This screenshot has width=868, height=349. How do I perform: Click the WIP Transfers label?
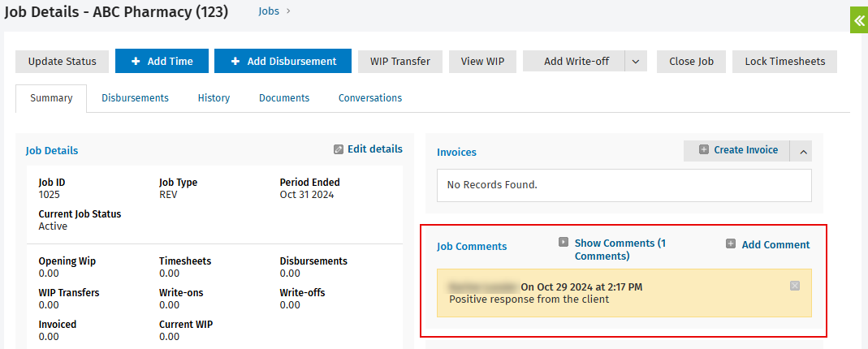pyautogui.click(x=69, y=292)
